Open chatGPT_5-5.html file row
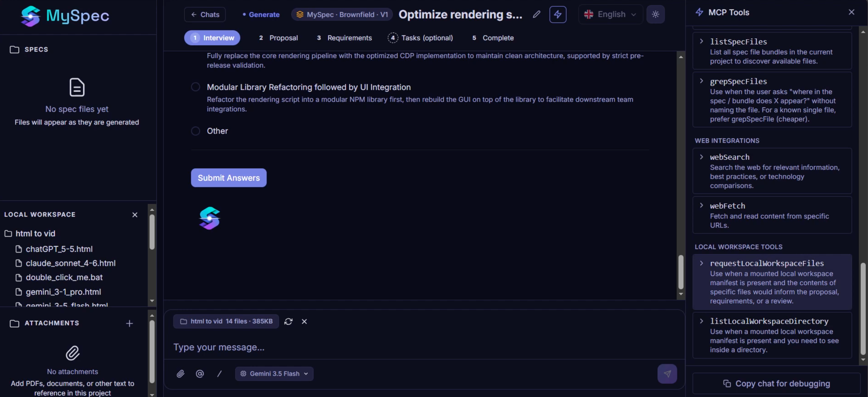This screenshot has height=397, width=868. point(59,249)
